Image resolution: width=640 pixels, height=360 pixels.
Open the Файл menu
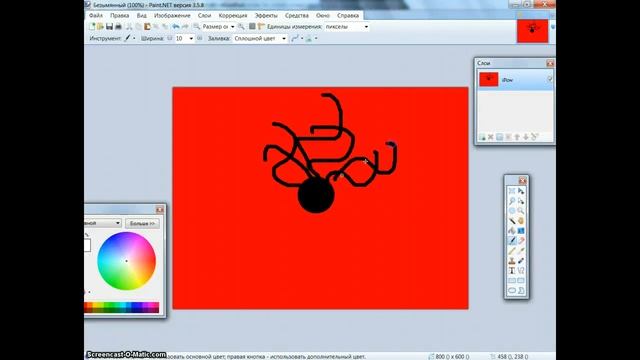point(96,15)
